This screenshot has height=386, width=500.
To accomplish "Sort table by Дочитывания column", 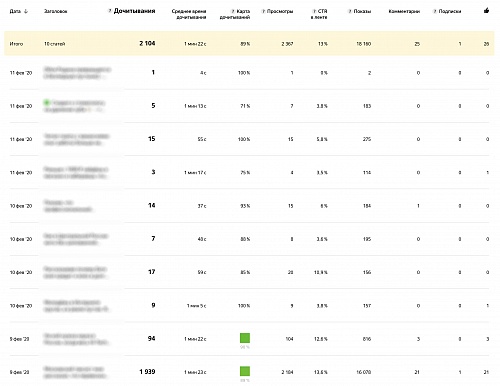I will pos(134,11).
